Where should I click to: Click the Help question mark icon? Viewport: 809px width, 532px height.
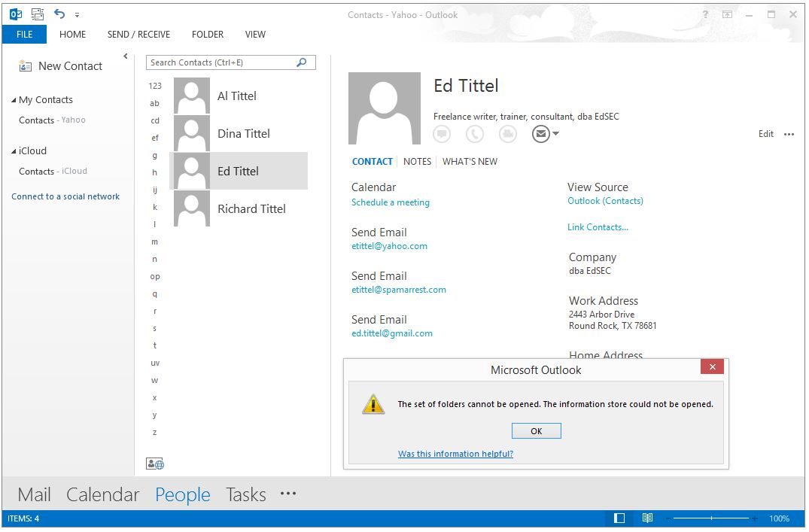click(705, 14)
